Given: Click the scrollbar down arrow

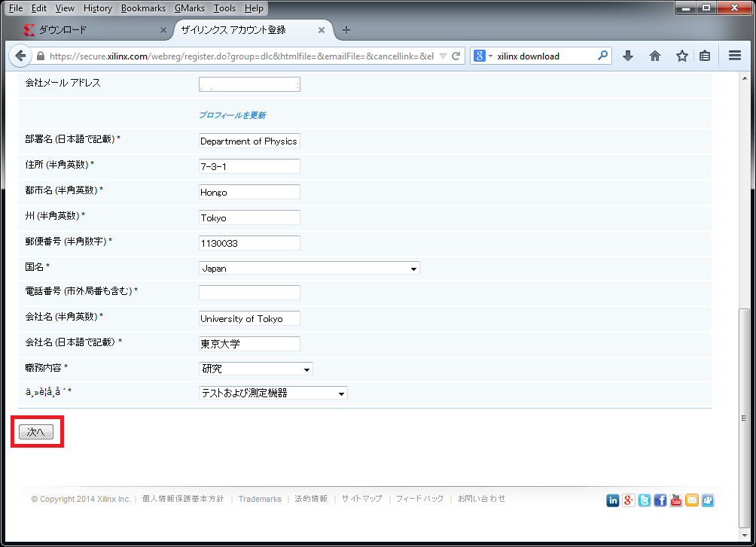Looking at the screenshot, I should [745, 535].
